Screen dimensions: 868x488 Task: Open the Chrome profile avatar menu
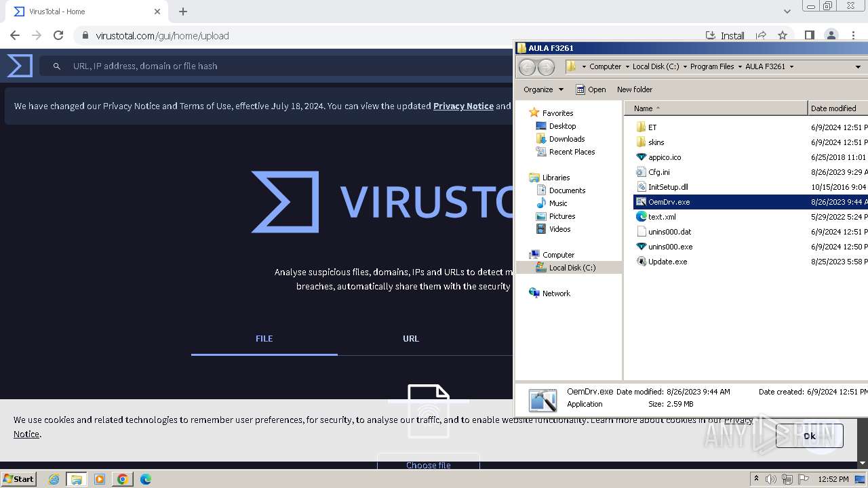pyautogui.click(x=831, y=35)
